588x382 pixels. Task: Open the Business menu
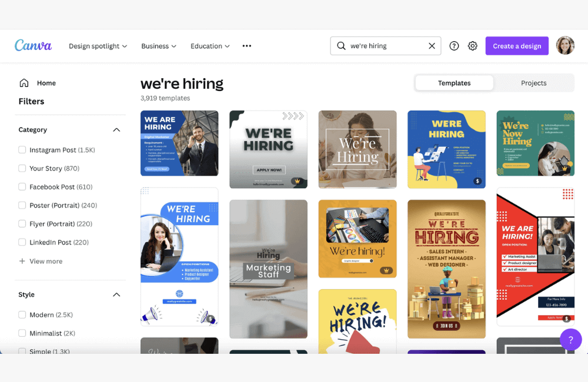(x=158, y=45)
